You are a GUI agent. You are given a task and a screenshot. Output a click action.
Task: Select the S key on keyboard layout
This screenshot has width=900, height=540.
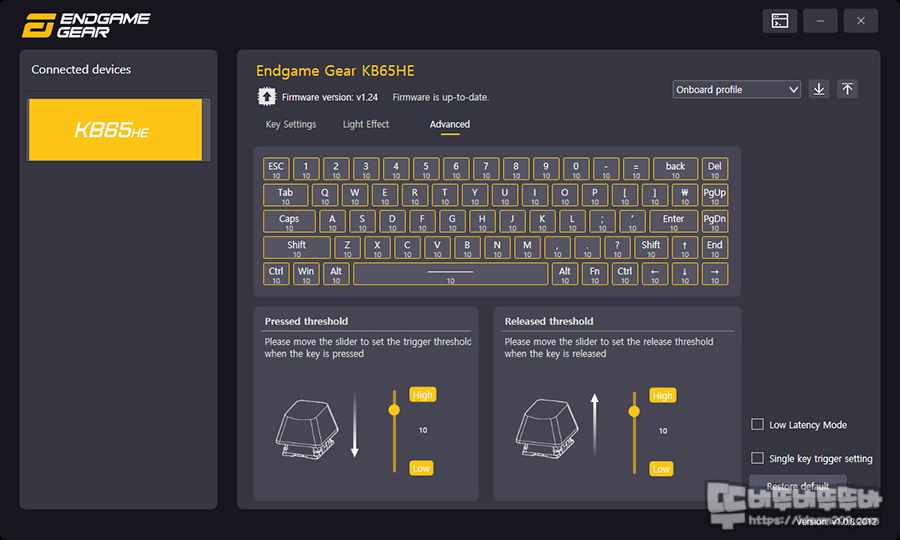click(x=362, y=222)
